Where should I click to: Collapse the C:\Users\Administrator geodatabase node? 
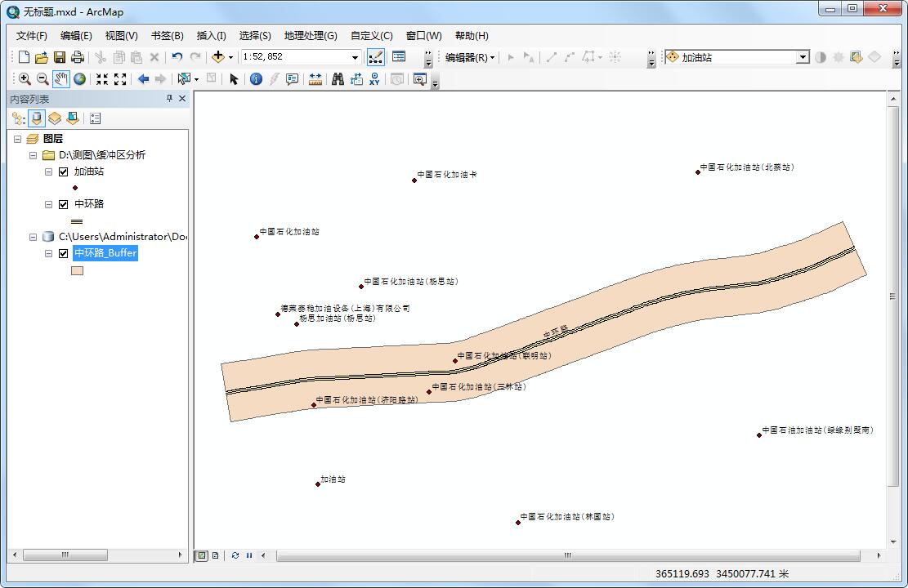(x=33, y=237)
